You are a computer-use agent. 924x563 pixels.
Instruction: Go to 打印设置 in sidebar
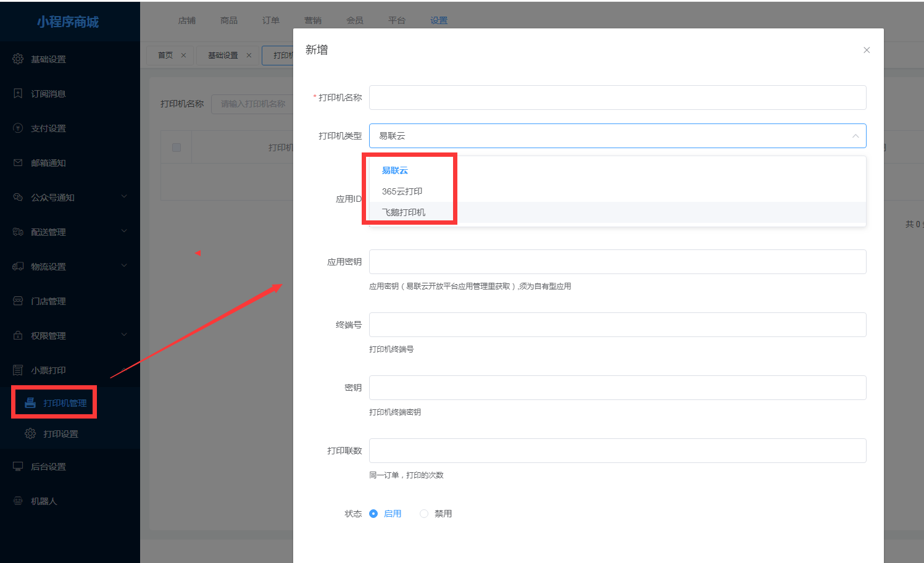pos(60,434)
